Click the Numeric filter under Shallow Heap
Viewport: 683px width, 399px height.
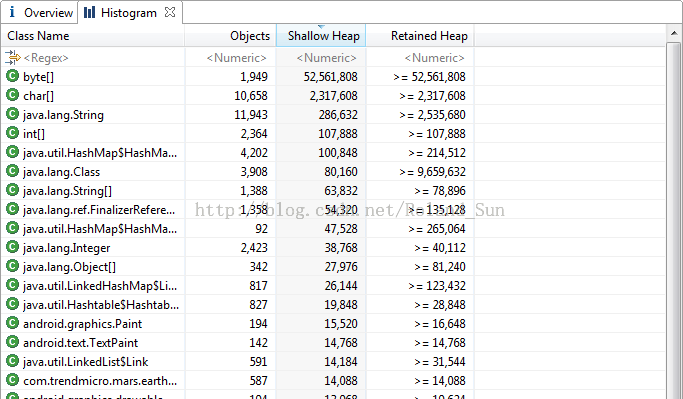326,58
